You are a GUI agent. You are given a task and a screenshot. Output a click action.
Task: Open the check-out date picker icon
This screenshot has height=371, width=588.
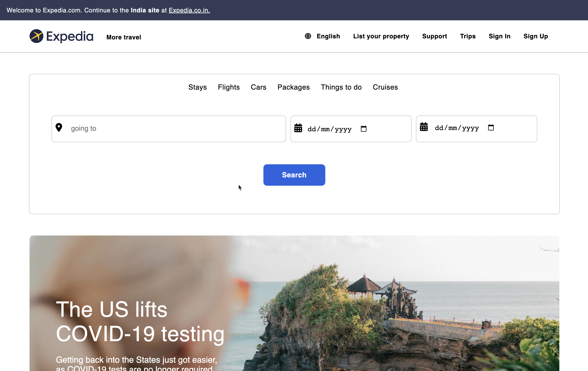(491, 127)
